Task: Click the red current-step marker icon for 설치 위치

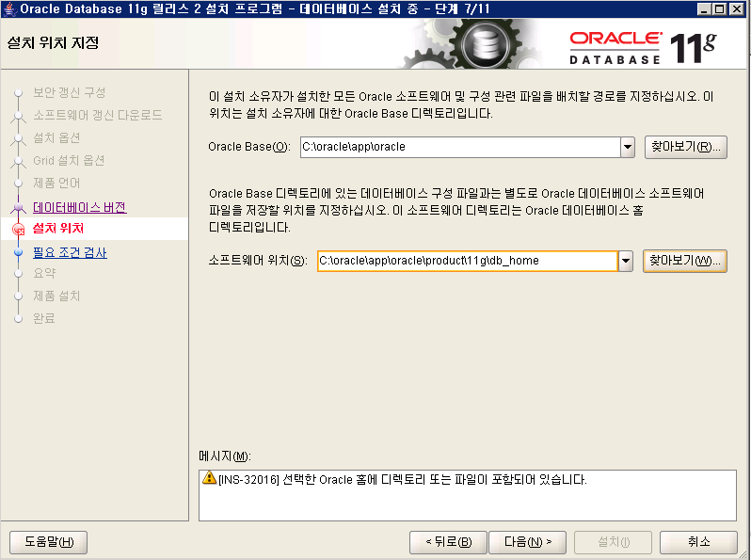Action: click(x=19, y=230)
